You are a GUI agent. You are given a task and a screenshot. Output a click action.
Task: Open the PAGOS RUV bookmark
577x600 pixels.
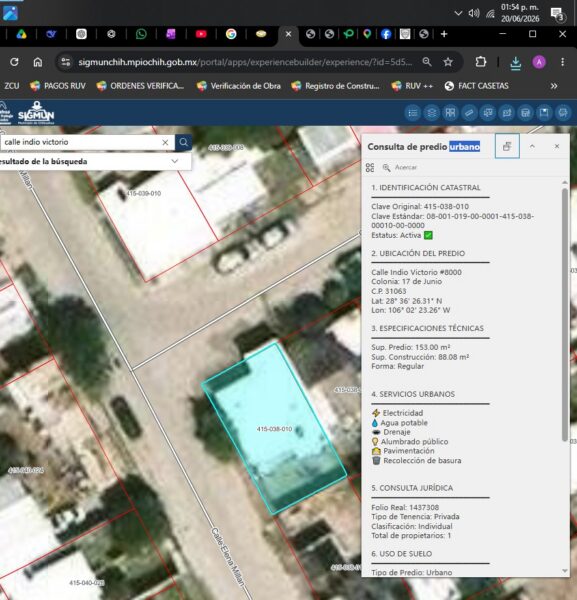[x=58, y=86]
